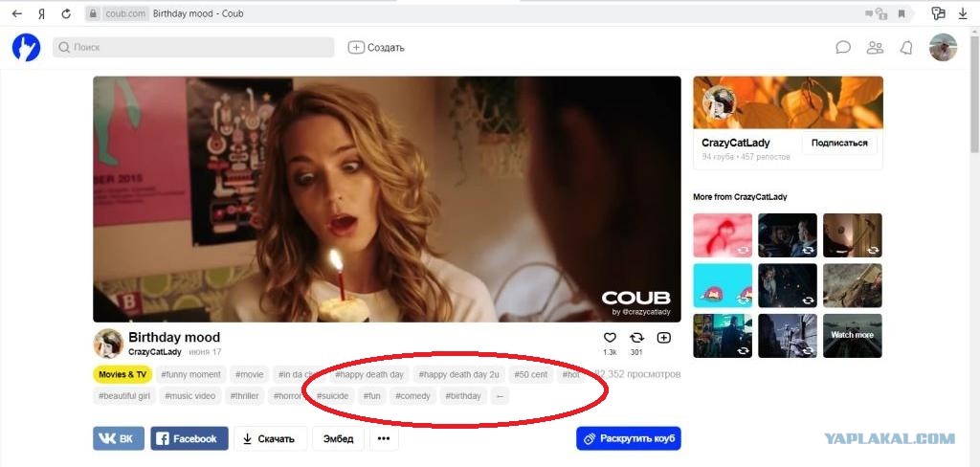Share on Facebook button
This screenshot has width=980, height=467.
(189, 439)
